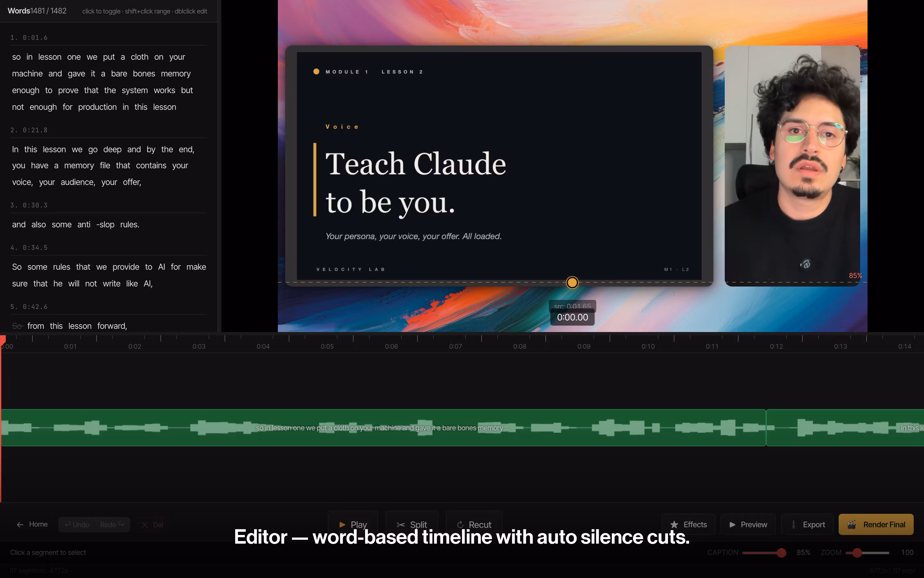924x578 pixels.
Task: Click the slide 'Teach Claude to be you.' in preview
Action: tap(499, 165)
